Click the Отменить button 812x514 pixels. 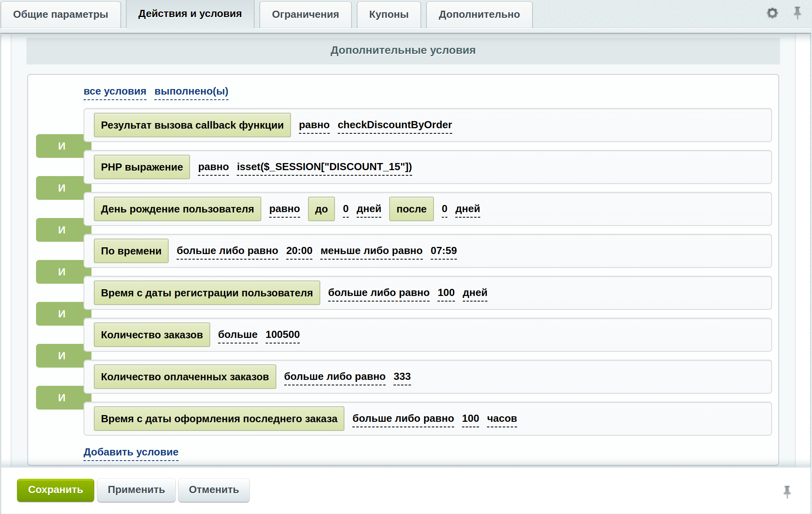point(214,490)
